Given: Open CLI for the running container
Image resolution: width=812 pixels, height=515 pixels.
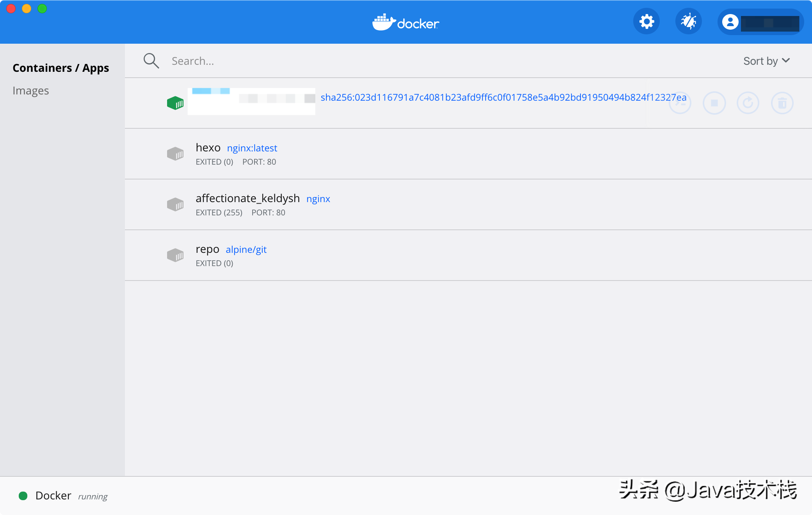Looking at the screenshot, I should coord(680,103).
